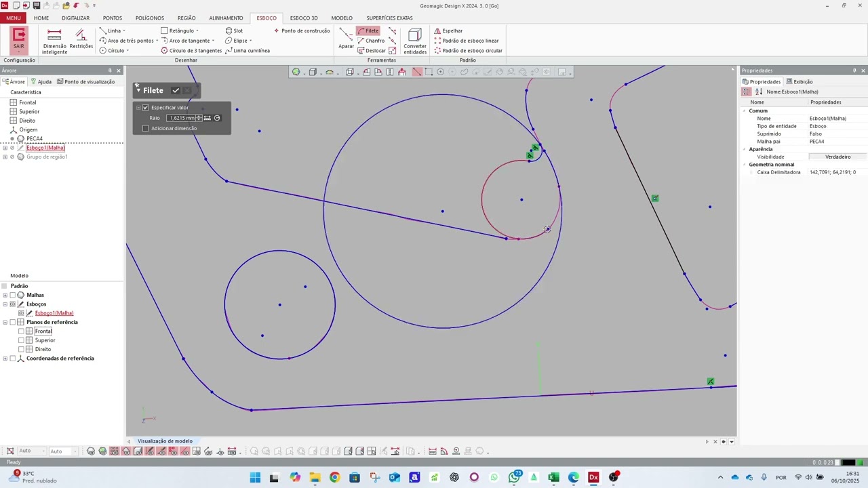Select the Espelhar mirror tool
This screenshot has width=868, height=488.
448,30
